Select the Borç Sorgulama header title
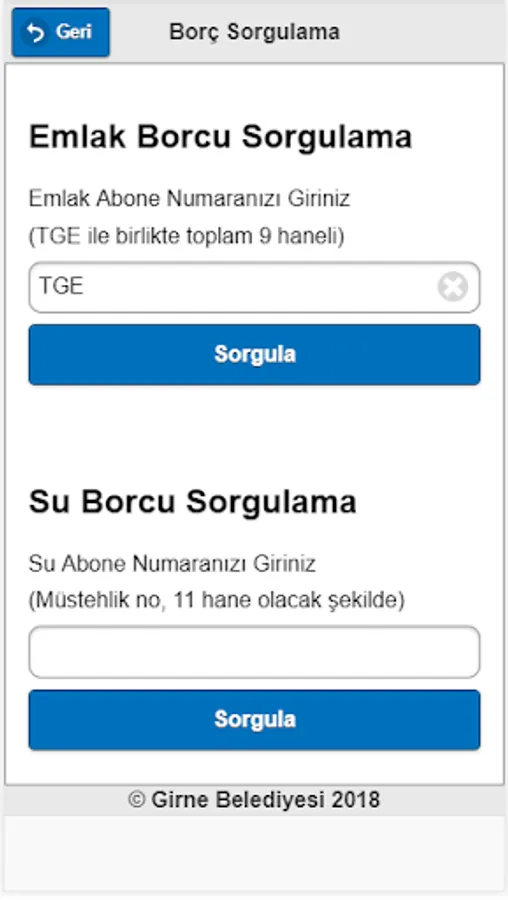508x900 pixels. tap(254, 32)
